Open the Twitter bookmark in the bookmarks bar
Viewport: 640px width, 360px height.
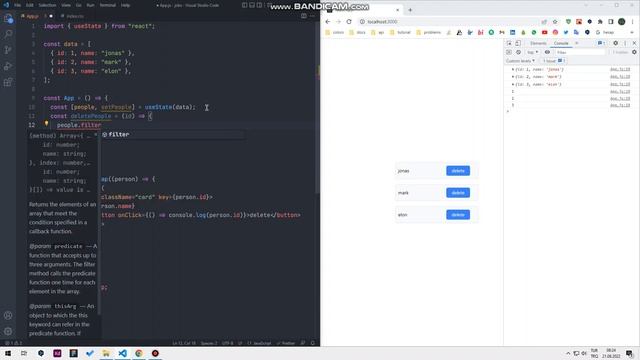click(x=566, y=32)
